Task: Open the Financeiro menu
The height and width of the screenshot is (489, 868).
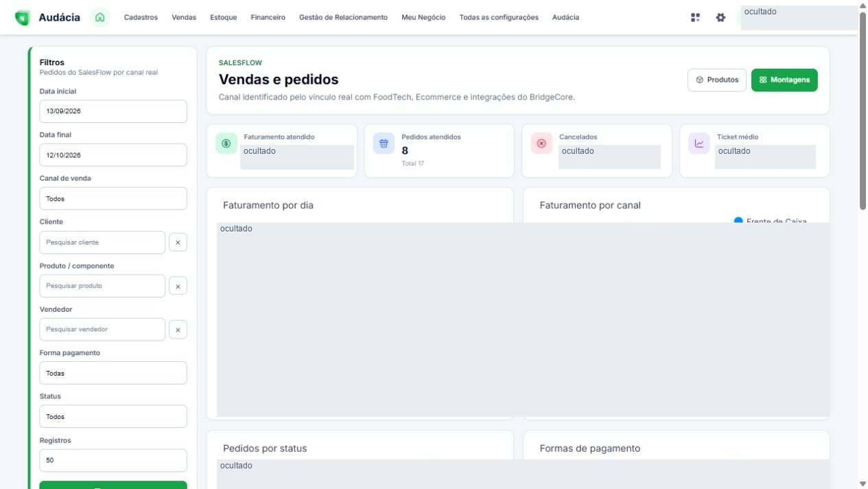Action: coord(268,17)
